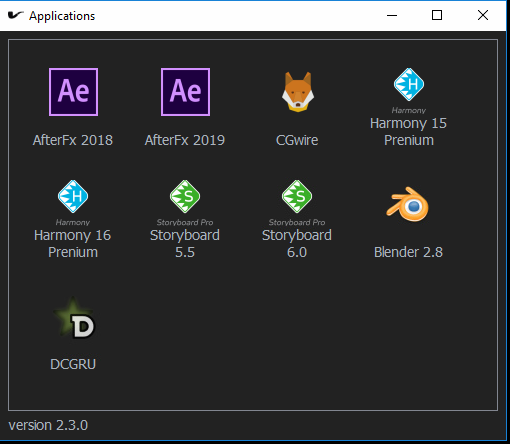Minimize the Applications window
The image size is (510, 444).
(x=392, y=15)
